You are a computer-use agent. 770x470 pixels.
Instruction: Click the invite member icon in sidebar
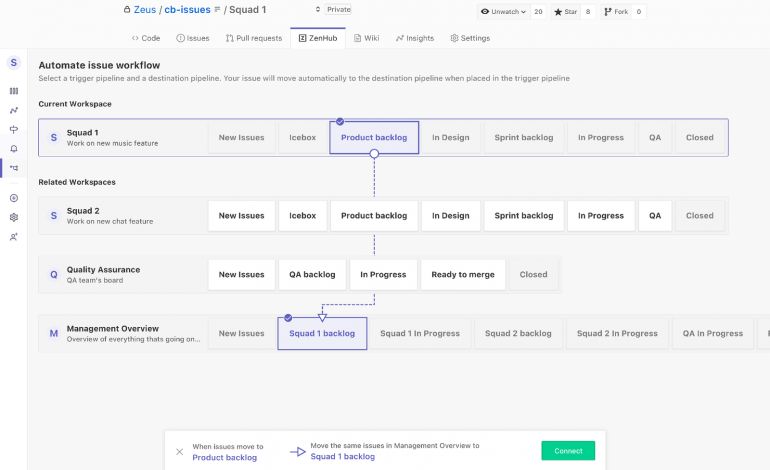14,237
